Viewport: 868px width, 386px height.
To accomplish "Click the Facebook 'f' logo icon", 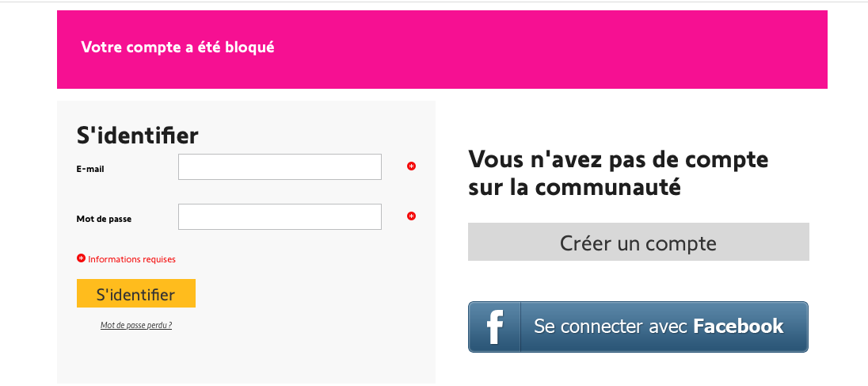I will [x=495, y=327].
